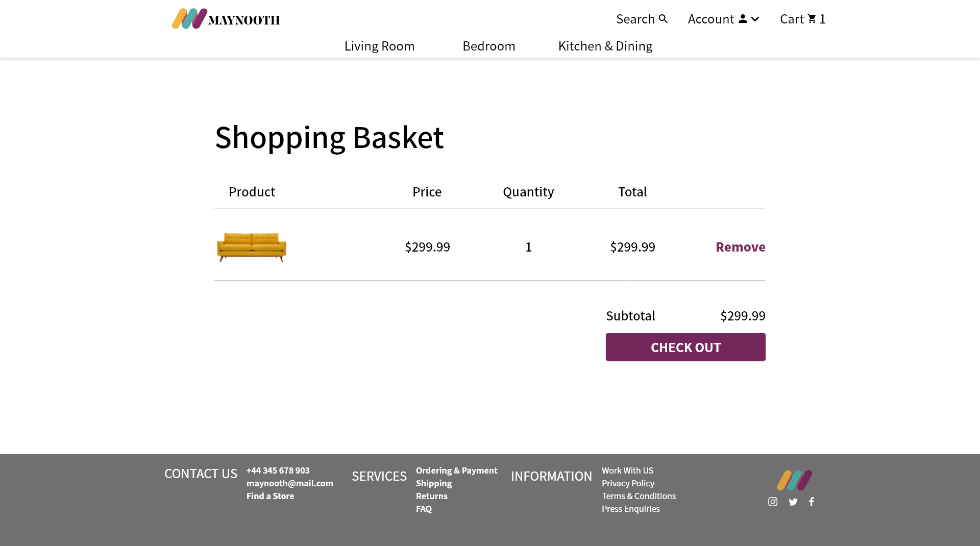Open the Shipping services link

click(433, 483)
